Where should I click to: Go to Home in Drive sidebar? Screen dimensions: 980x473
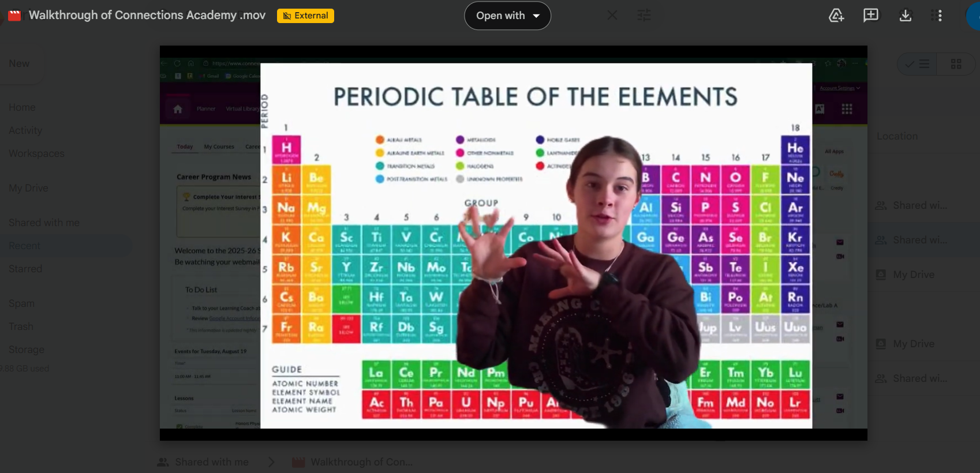22,107
